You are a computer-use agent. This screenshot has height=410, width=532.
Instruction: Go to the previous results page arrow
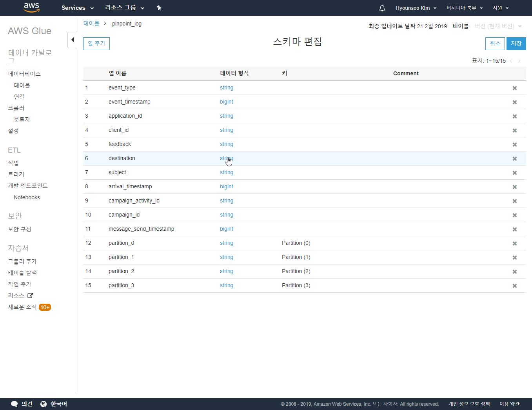(511, 61)
